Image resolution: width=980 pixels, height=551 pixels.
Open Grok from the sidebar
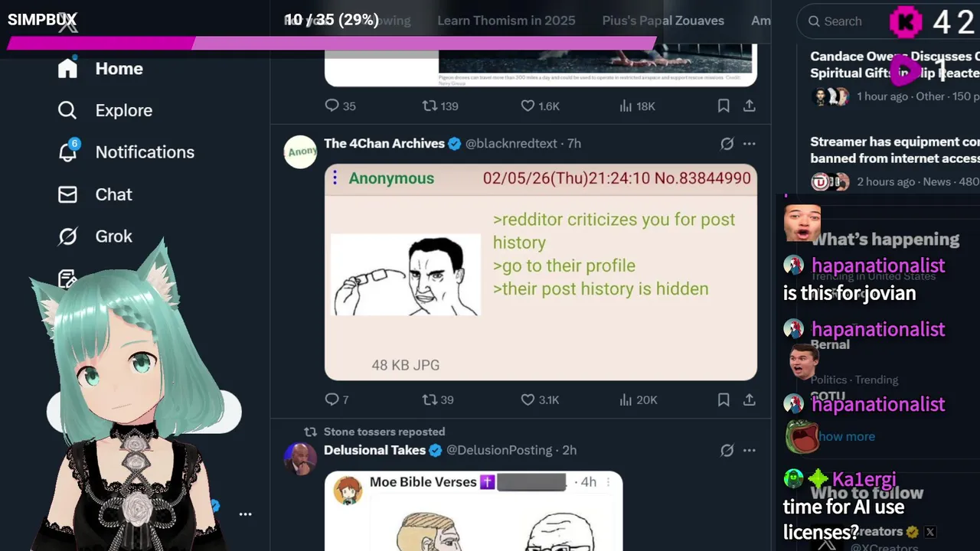pyautogui.click(x=95, y=236)
